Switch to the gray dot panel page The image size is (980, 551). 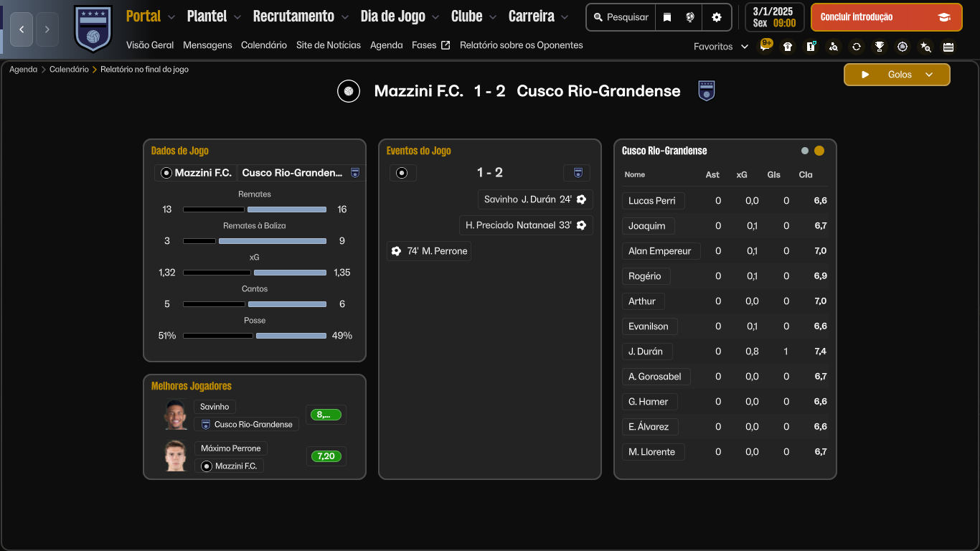point(805,151)
